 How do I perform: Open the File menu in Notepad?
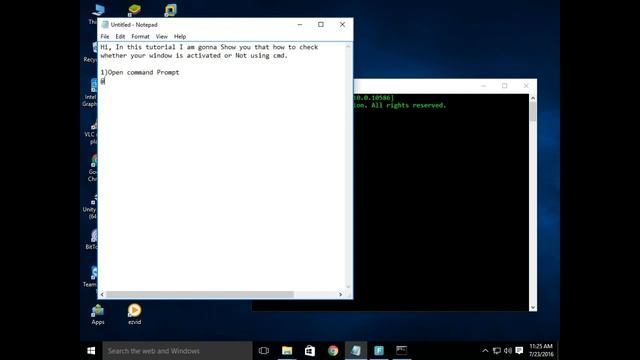(105, 36)
